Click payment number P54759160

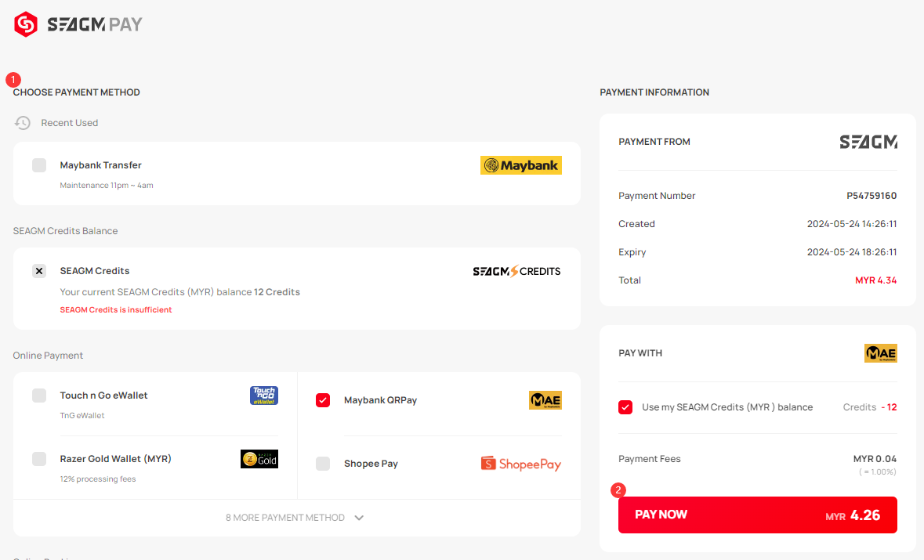(871, 196)
